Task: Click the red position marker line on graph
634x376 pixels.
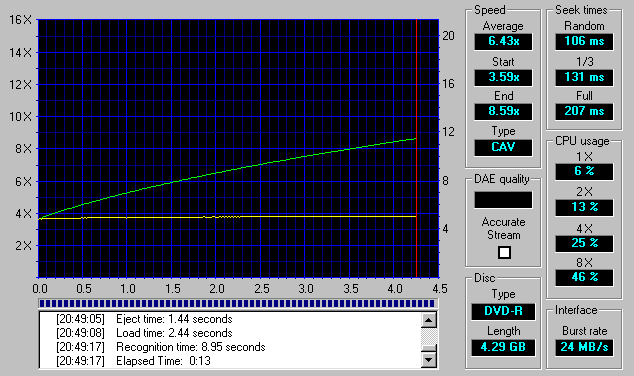Action: point(416,148)
